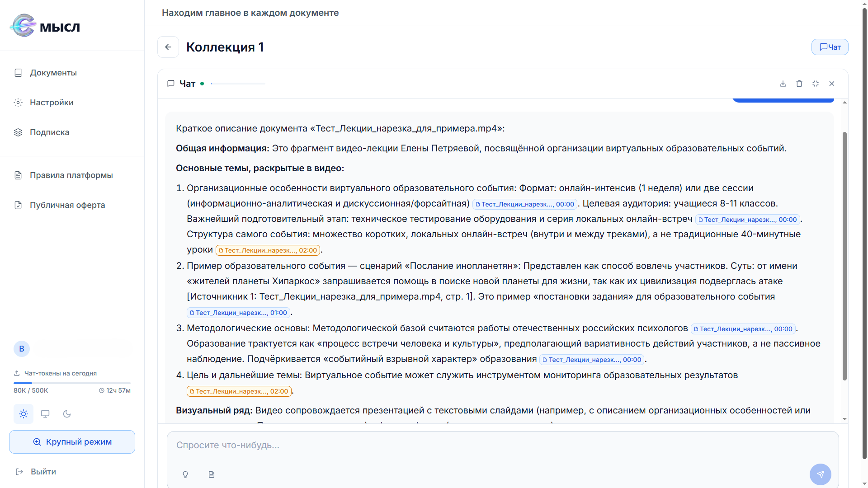Click the Подписка layers icon
Screen dimensions: 868x488
coord(18,132)
